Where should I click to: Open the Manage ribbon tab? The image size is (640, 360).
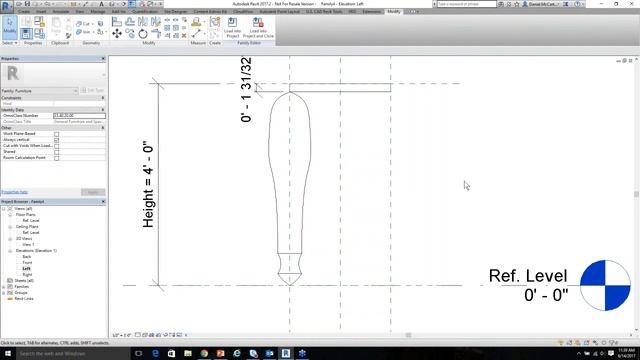tap(98, 12)
